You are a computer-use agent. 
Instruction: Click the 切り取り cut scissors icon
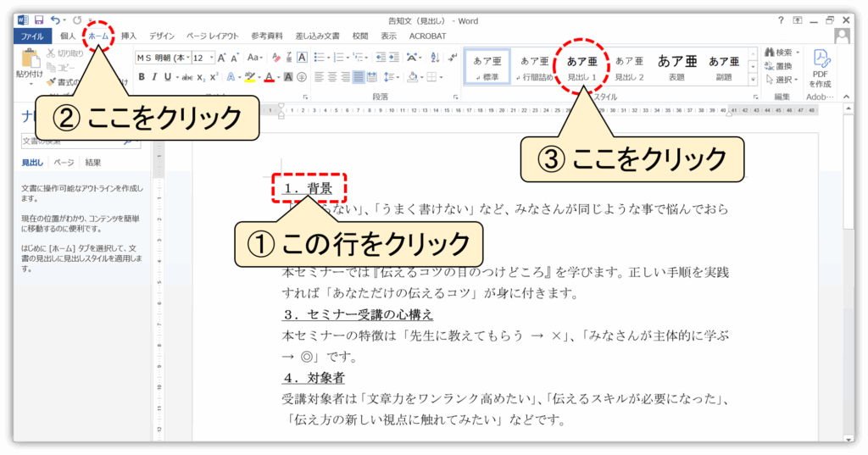click(51, 53)
